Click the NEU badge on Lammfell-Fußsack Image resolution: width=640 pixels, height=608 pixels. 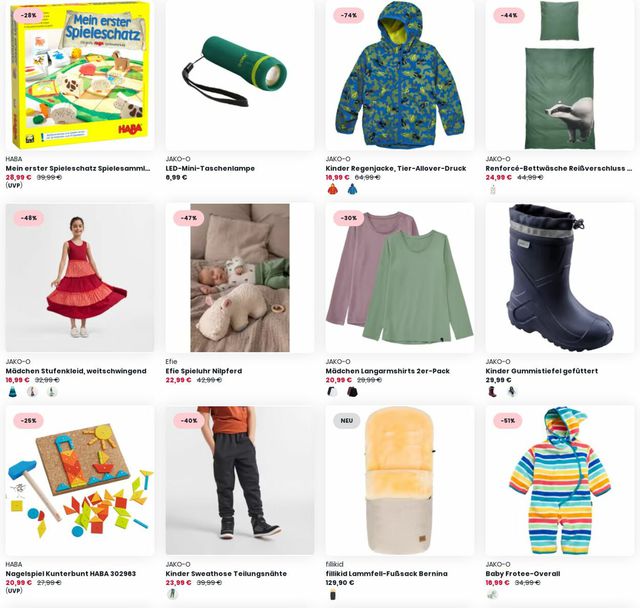tap(347, 421)
